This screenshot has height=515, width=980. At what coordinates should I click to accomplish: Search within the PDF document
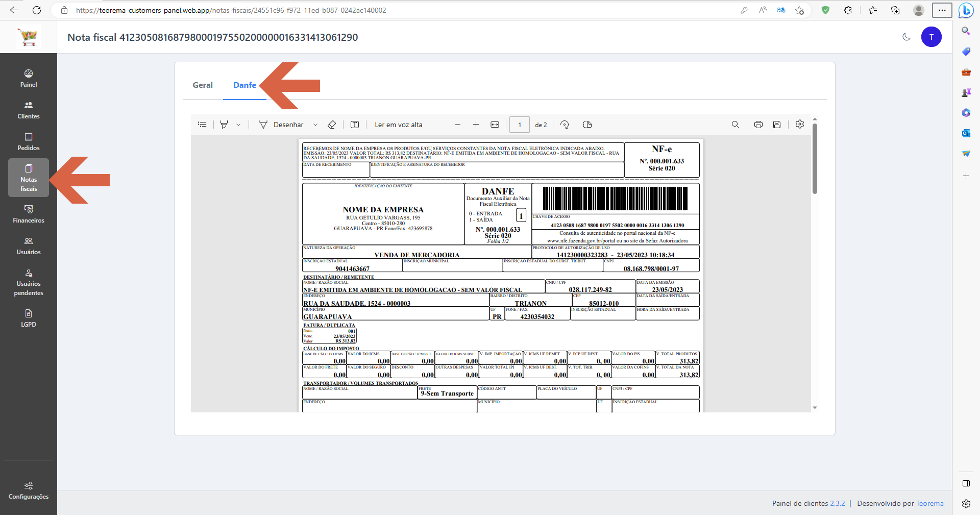[736, 125]
